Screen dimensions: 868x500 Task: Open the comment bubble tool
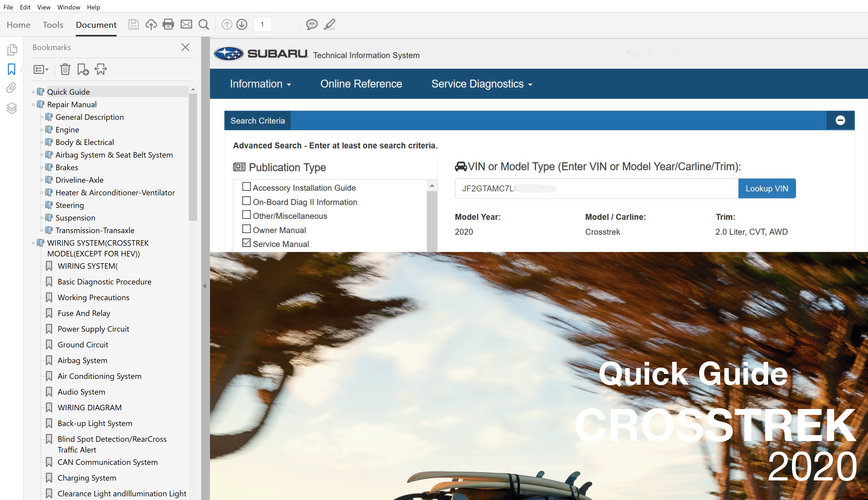[311, 24]
